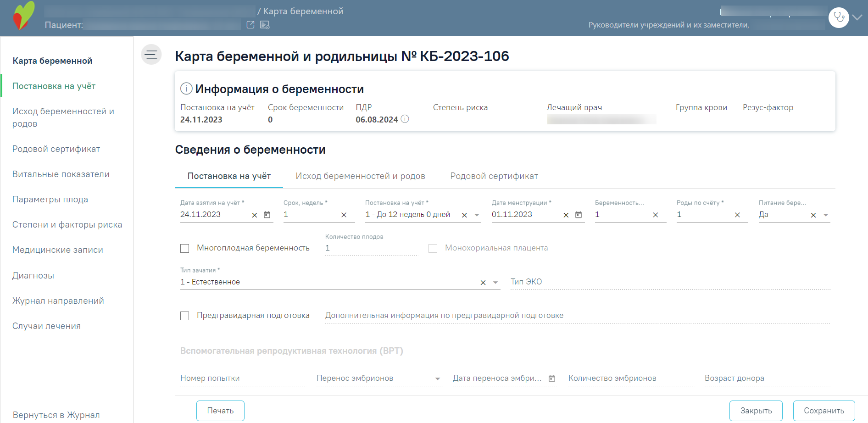Click Вернуться в Журнал link
This screenshot has height=423, width=868.
pyautogui.click(x=56, y=415)
